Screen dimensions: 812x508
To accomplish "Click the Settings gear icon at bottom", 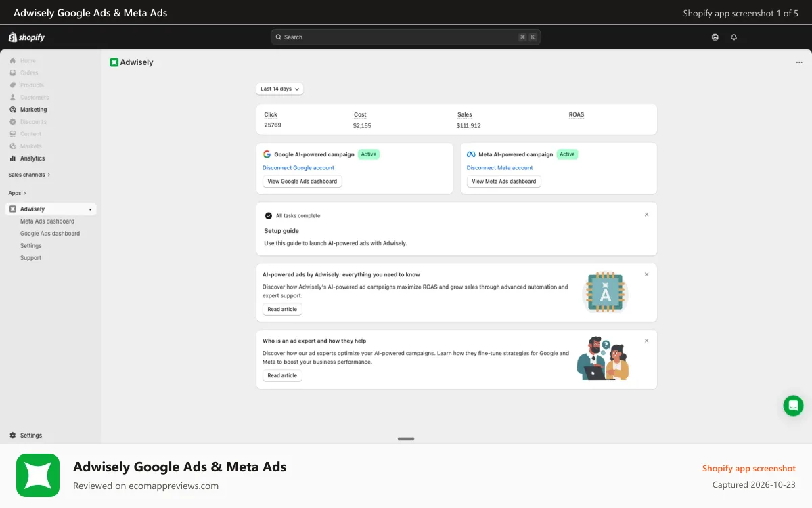I will (x=13, y=436).
